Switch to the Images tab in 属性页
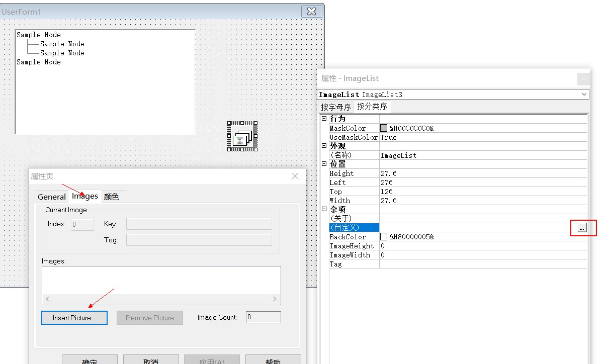609x364 pixels. point(84,197)
